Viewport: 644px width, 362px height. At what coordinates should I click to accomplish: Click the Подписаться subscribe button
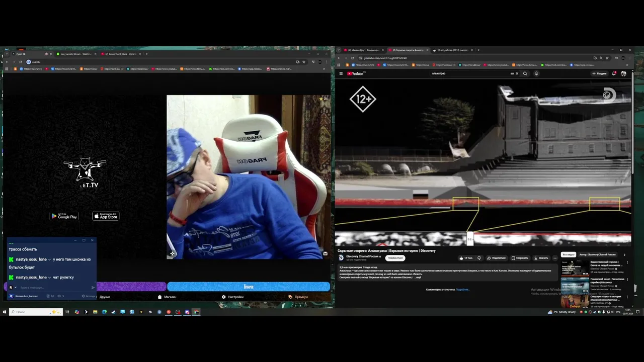(x=395, y=258)
